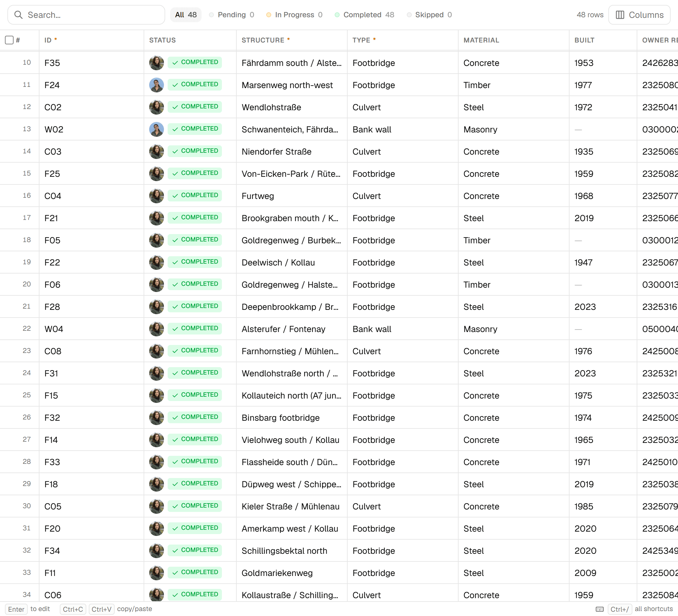Toggle the select-all rows checkbox
This screenshot has height=616, width=678.
[x=10, y=40]
